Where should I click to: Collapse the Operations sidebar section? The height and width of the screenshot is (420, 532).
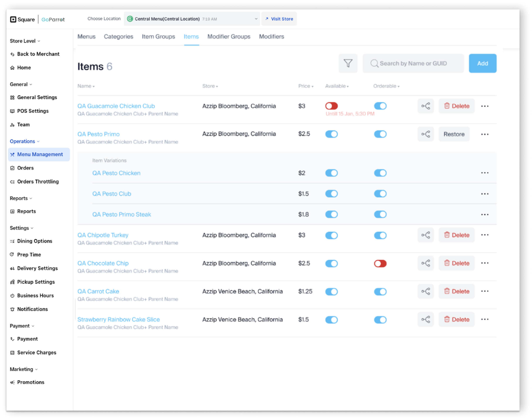(x=24, y=141)
